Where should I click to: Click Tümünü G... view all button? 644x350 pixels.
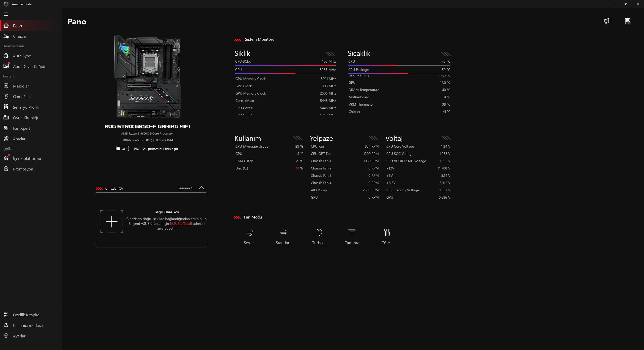186,188
